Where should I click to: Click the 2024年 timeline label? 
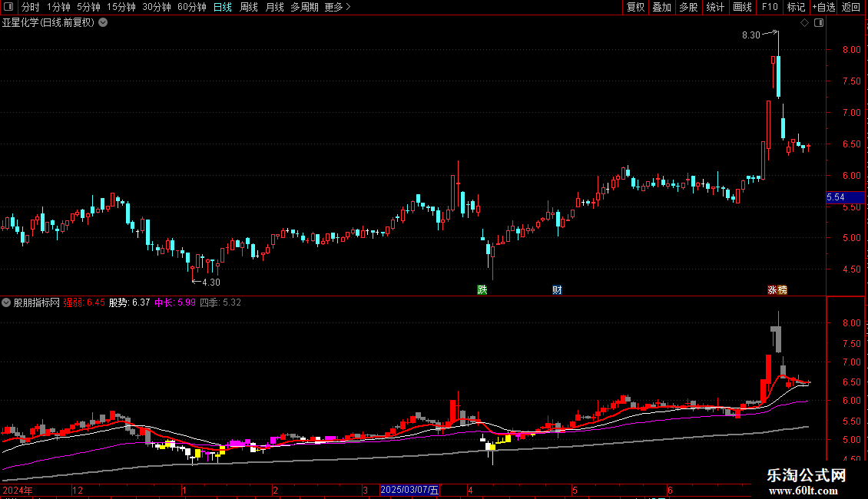pos(18,490)
